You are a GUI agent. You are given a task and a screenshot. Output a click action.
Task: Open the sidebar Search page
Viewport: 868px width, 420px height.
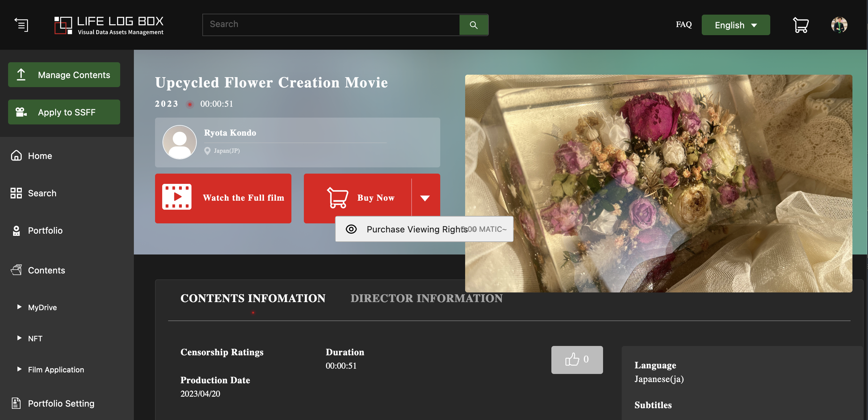point(42,193)
